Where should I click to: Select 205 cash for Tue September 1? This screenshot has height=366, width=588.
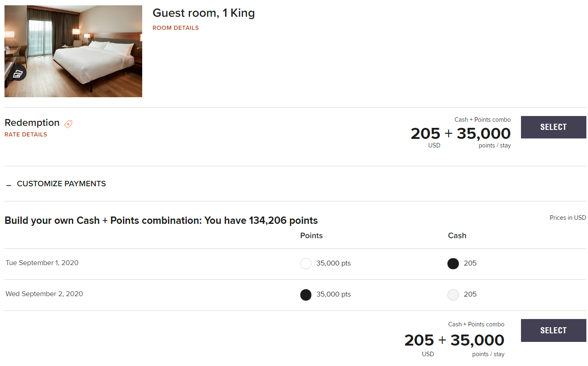[453, 263]
